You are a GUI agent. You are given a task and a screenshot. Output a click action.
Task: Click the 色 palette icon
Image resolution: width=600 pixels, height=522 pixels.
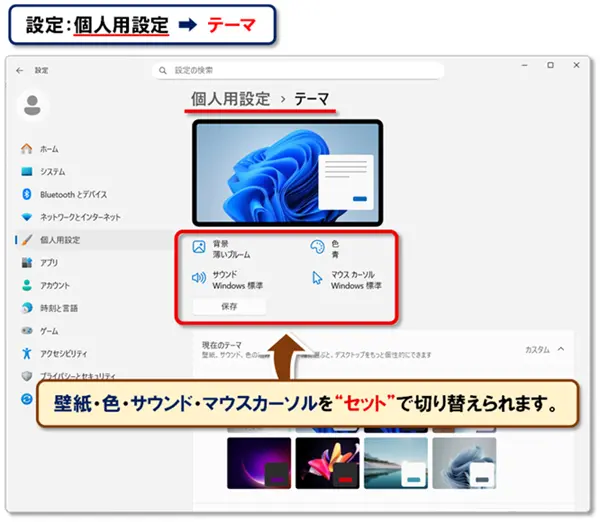click(317, 247)
